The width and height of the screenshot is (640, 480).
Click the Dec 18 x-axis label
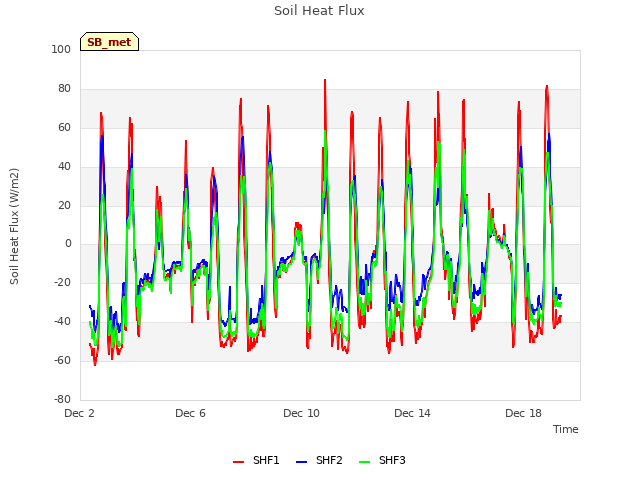click(523, 413)
